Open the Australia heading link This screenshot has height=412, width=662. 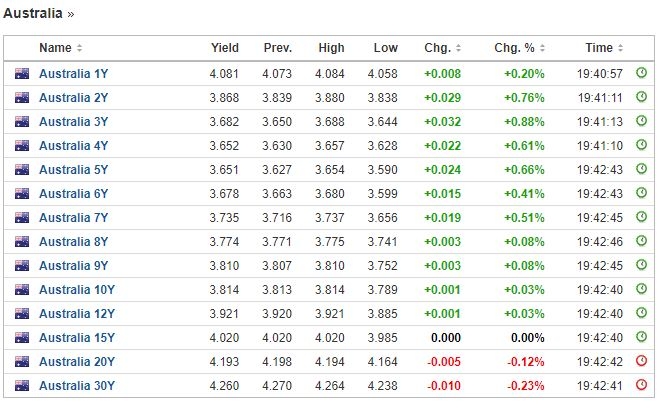(x=33, y=13)
